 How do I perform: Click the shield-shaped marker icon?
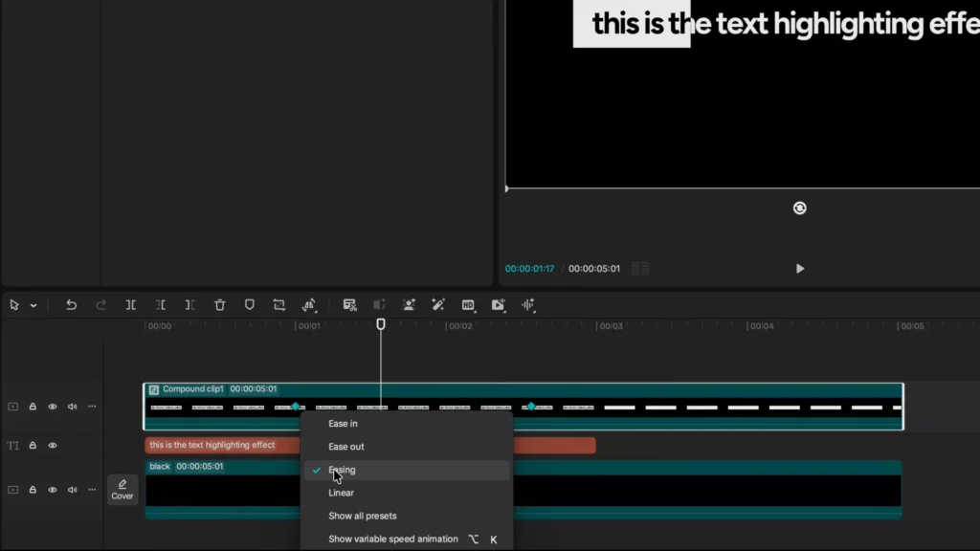coord(249,305)
